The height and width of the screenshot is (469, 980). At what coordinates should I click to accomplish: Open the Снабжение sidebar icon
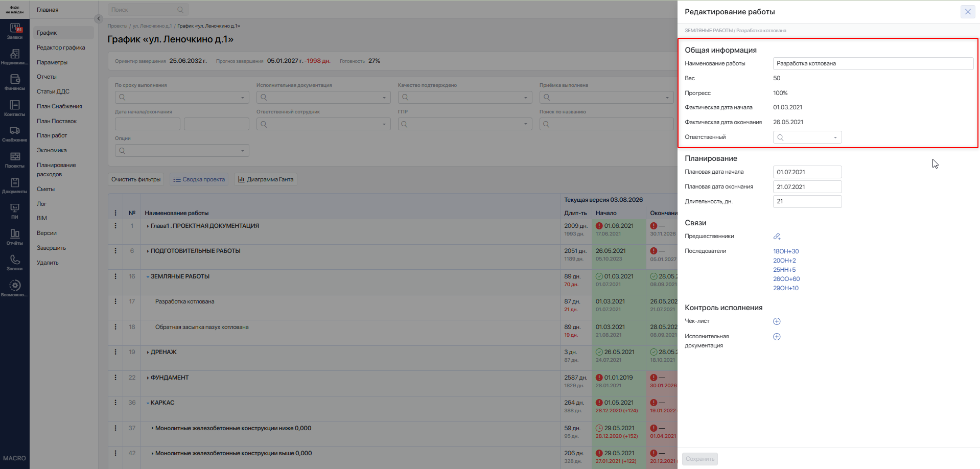pos(15,134)
